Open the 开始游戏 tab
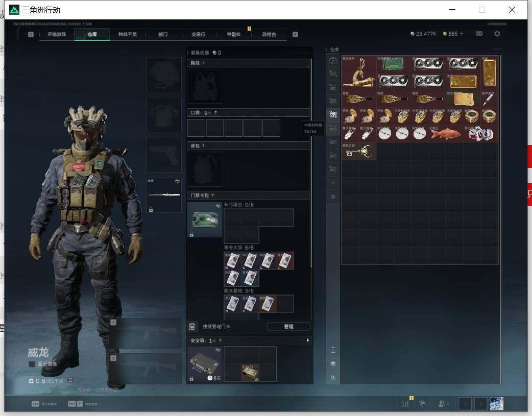This screenshot has width=532, height=416. click(x=57, y=34)
